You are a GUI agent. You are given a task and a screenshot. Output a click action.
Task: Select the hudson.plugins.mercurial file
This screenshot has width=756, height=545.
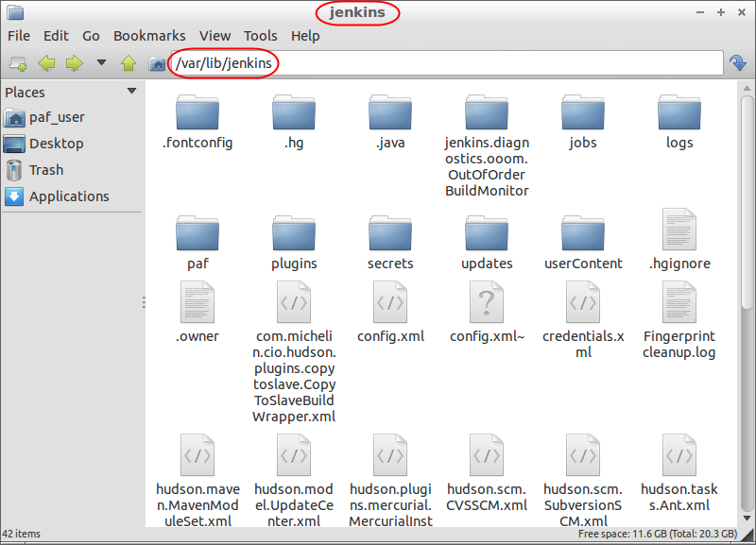390,481
